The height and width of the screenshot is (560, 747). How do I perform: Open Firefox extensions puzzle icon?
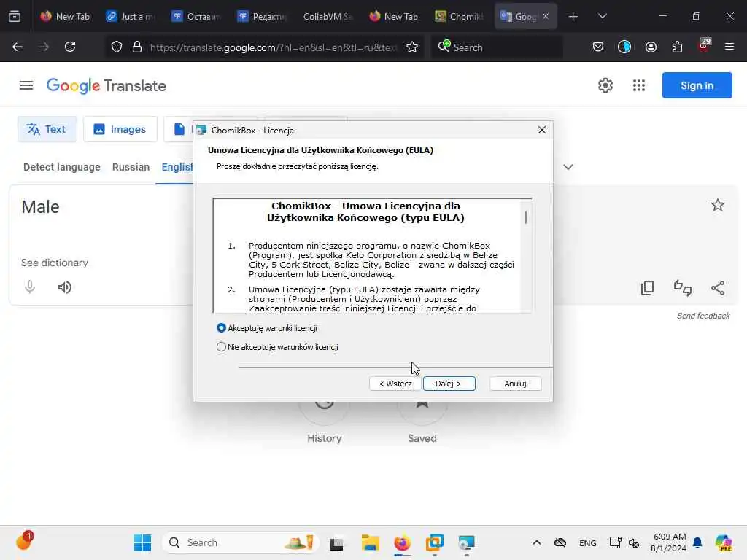tap(677, 47)
